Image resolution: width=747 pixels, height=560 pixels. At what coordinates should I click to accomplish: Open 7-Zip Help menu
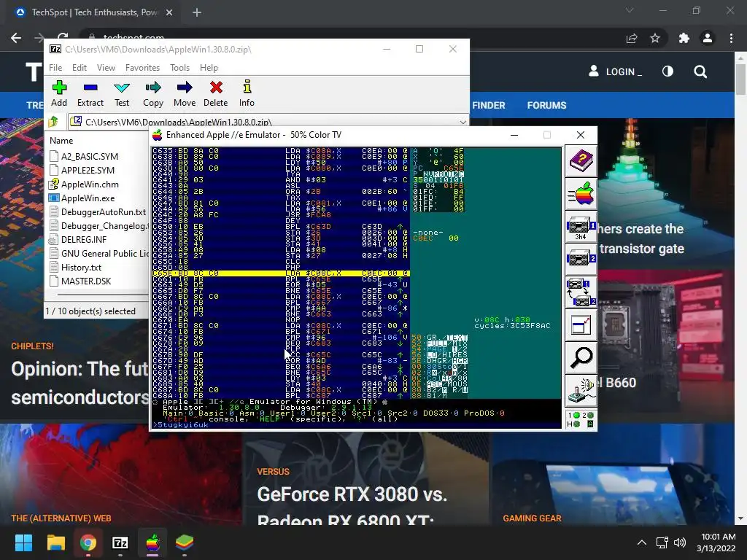[209, 68]
